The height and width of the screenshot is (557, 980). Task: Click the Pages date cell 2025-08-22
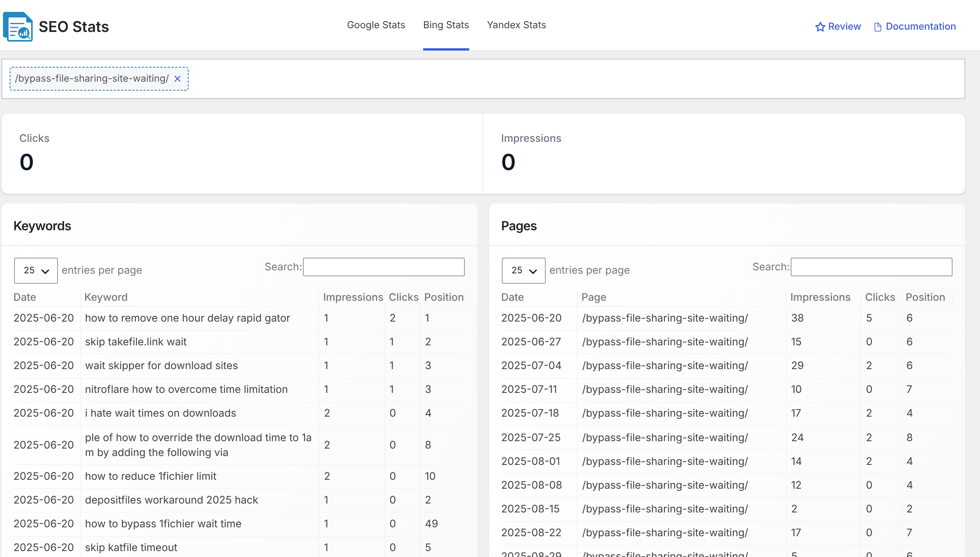(x=531, y=532)
